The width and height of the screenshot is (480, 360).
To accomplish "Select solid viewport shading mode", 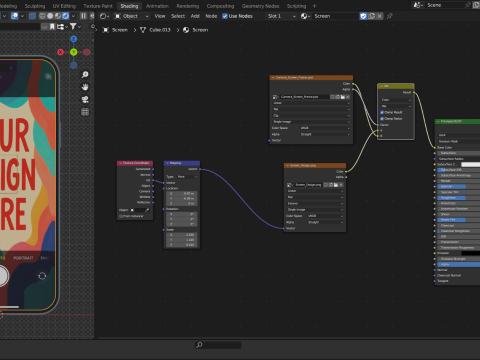I will [x=50, y=16].
